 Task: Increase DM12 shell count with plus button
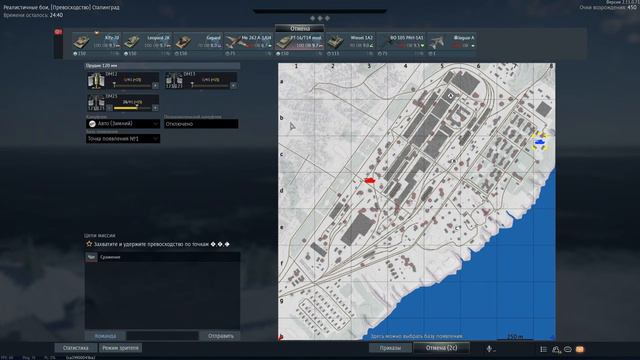[x=155, y=86]
